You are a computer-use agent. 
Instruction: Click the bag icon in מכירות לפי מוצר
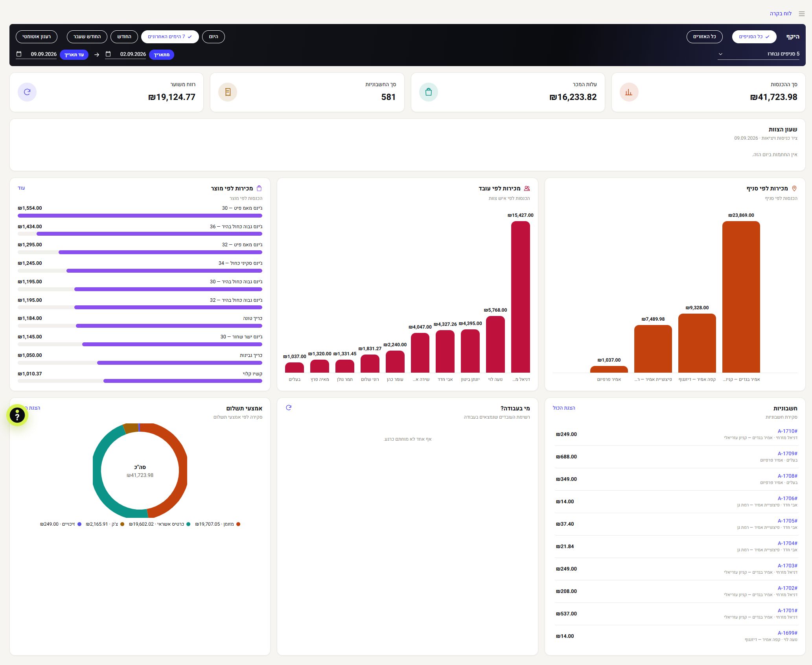(259, 188)
